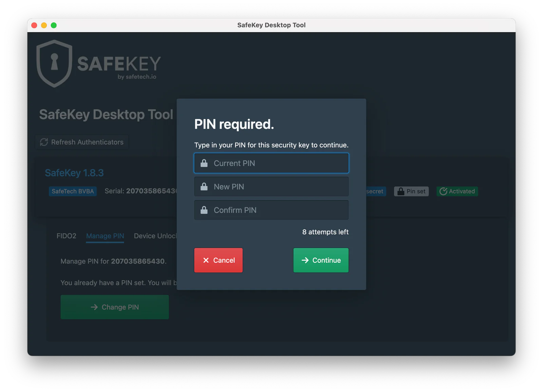Click the X icon on Cancel button
The height and width of the screenshot is (392, 543).
pyautogui.click(x=206, y=260)
